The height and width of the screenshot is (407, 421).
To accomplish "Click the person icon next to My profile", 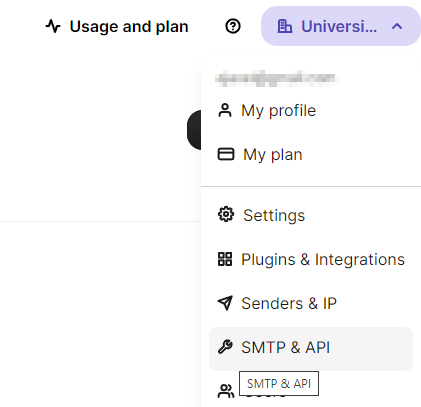I will coord(225,111).
